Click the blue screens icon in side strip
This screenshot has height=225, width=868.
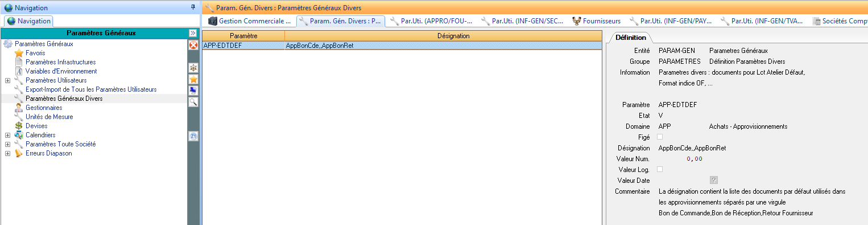(193, 91)
